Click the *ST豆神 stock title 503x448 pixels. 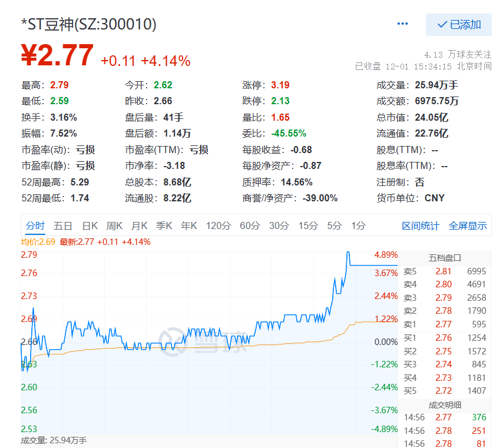pyautogui.click(x=89, y=24)
